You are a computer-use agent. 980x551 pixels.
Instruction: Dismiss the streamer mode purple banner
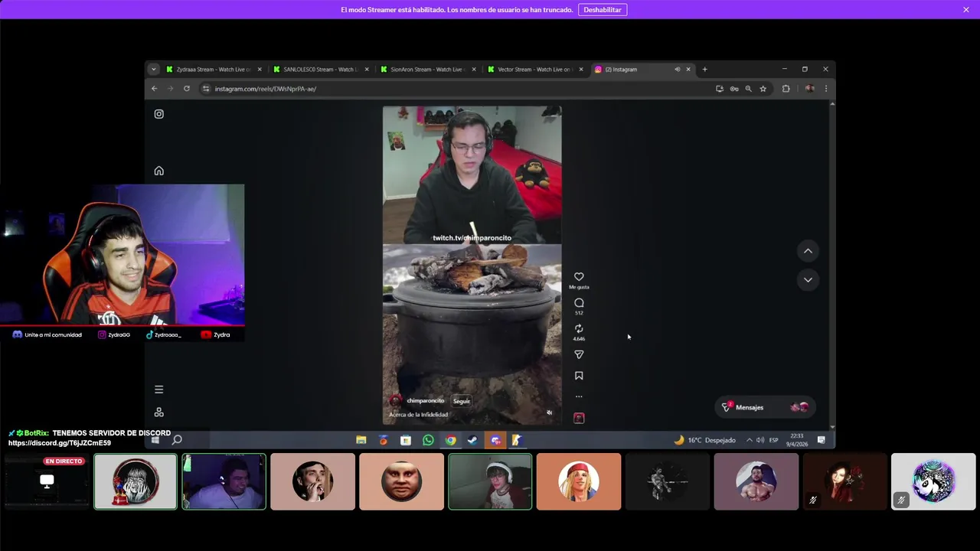point(966,10)
